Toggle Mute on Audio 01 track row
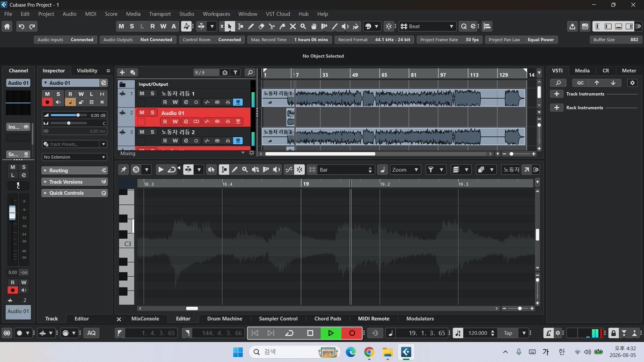The height and width of the screenshot is (362, 644). (x=142, y=113)
